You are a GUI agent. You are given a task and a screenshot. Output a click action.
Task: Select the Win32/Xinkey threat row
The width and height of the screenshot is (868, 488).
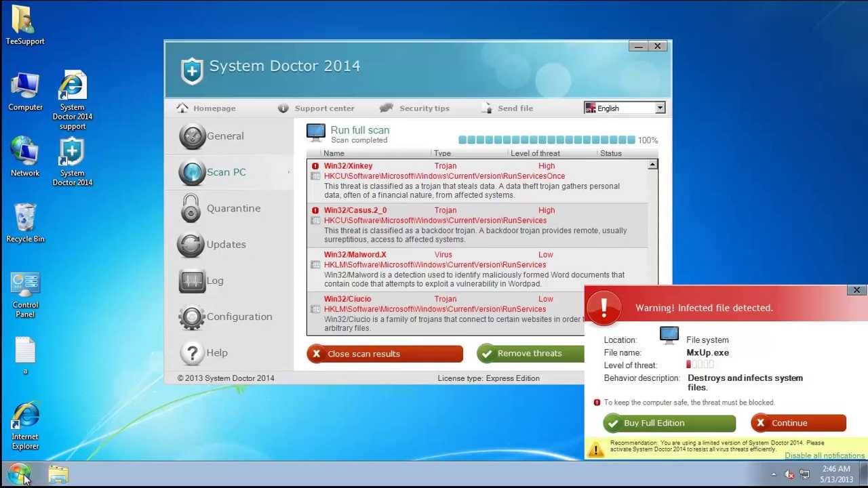477,181
